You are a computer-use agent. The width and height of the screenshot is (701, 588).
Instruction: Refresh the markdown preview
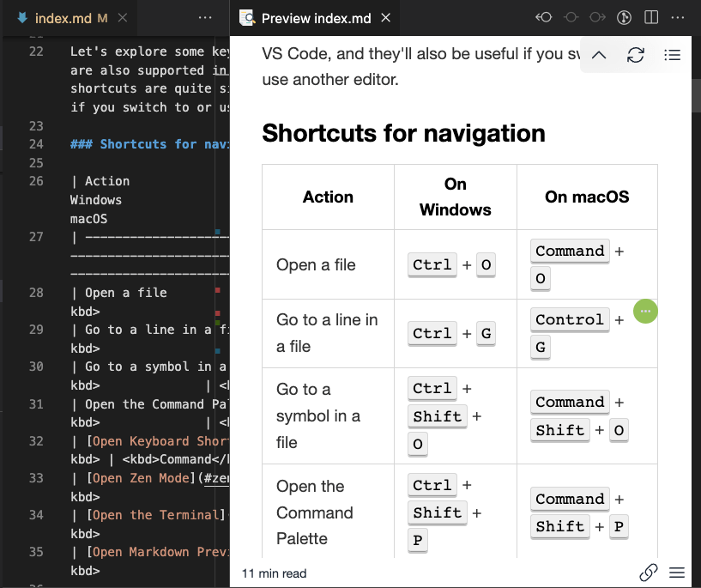point(635,53)
